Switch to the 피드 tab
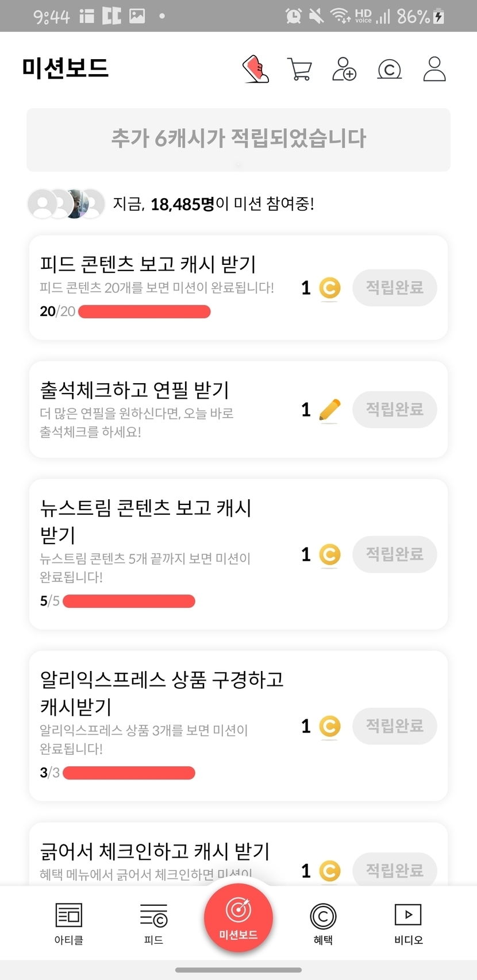This screenshot has width=477, height=980. (153, 923)
